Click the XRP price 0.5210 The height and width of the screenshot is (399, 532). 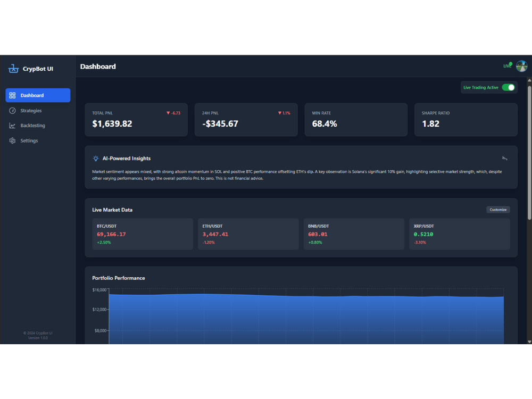click(x=423, y=235)
